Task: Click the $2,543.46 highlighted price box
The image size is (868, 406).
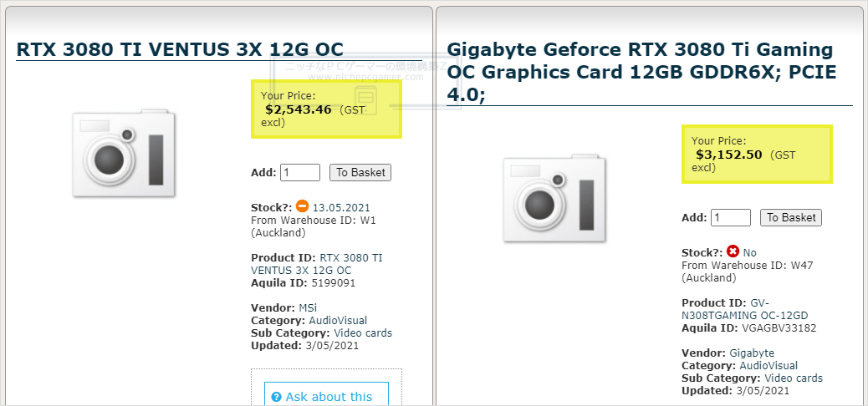Action: (327, 109)
